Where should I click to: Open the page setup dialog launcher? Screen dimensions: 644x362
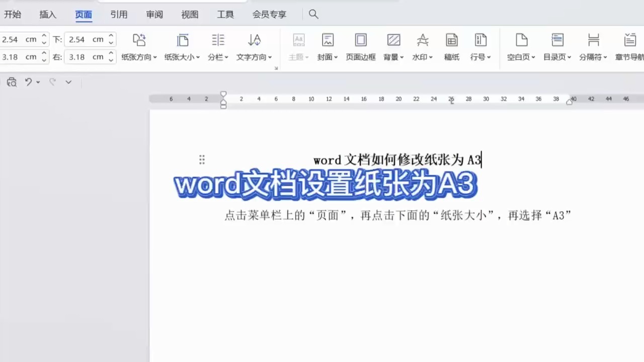276,68
